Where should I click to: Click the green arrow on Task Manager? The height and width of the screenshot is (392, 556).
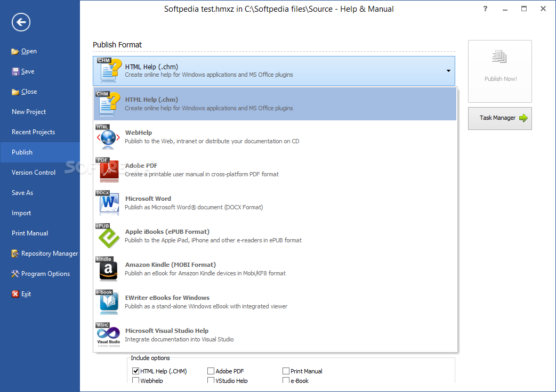tap(523, 118)
